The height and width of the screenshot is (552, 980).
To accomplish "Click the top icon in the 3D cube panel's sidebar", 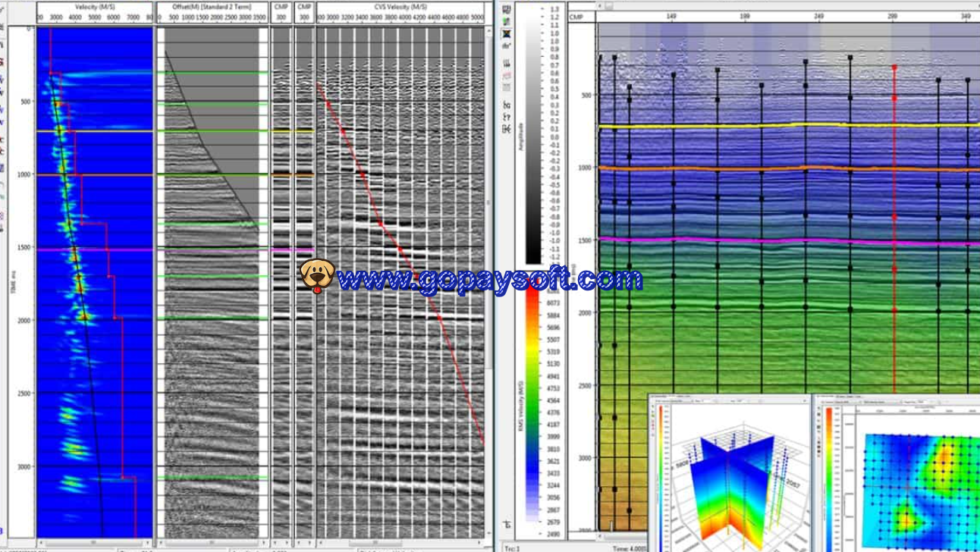I will tap(653, 407).
